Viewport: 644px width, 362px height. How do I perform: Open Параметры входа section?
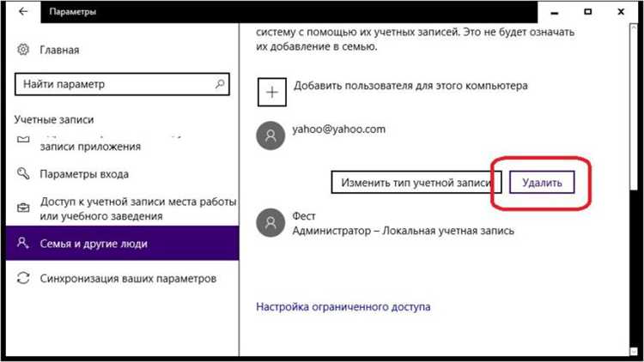(x=84, y=174)
